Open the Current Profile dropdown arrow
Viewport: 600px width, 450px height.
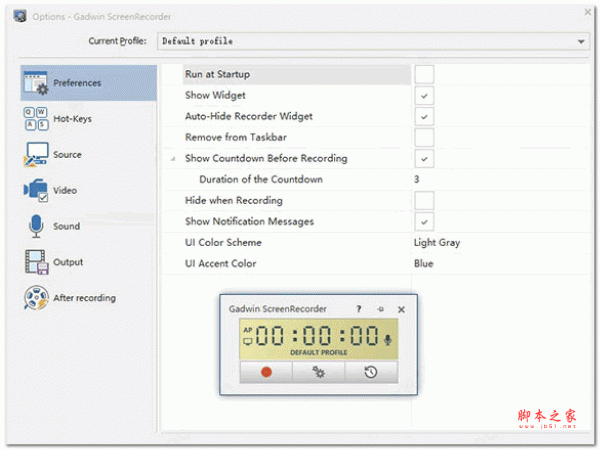[581, 41]
